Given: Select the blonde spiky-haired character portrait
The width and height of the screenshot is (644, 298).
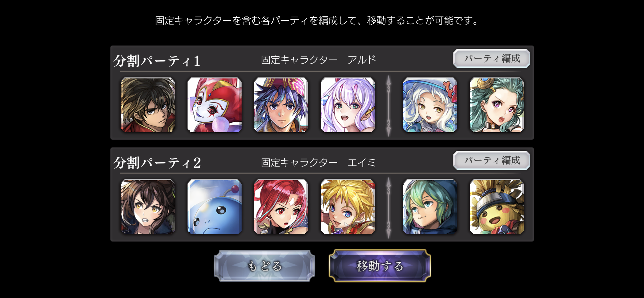Looking at the screenshot, I should tap(348, 207).
